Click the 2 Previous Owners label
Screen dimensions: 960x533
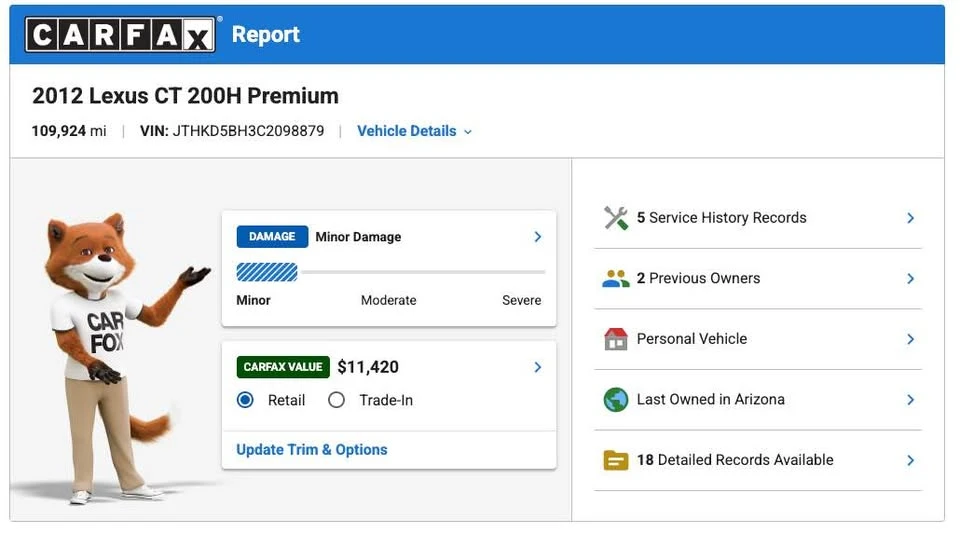tap(698, 278)
